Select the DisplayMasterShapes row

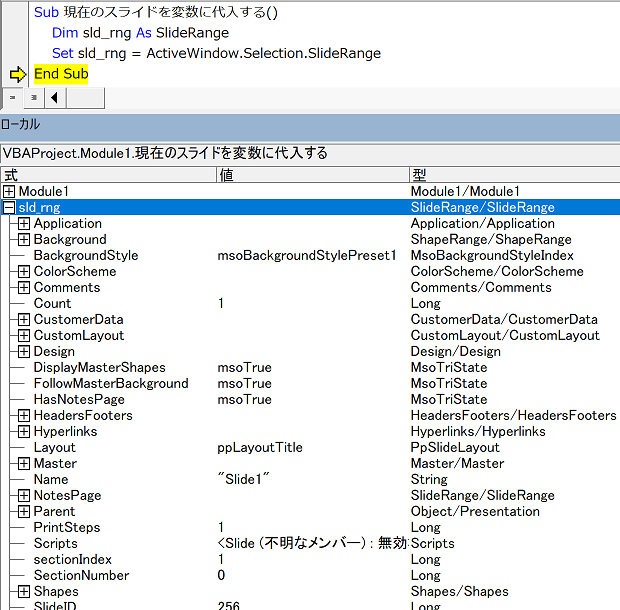(310, 367)
